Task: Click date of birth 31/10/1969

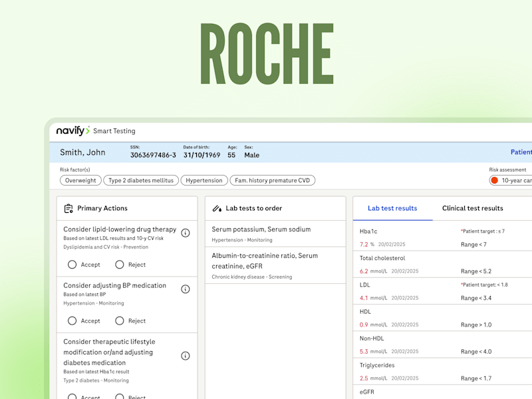Action: (202, 155)
